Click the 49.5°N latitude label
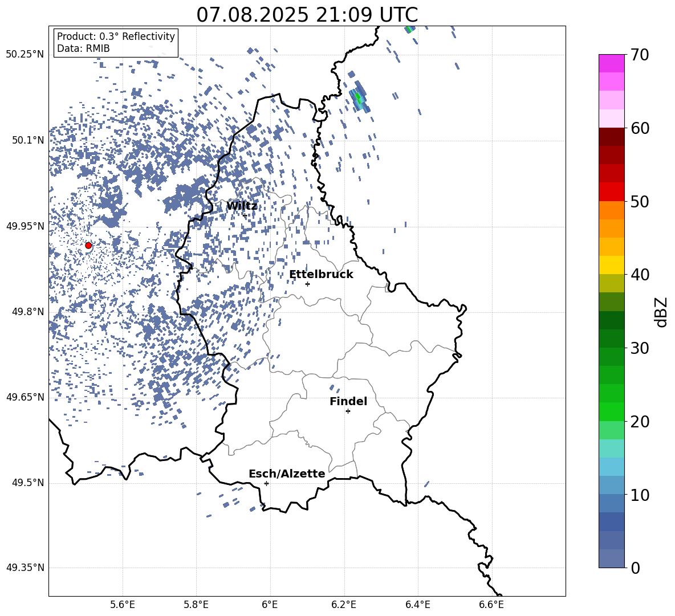 click(x=27, y=483)
